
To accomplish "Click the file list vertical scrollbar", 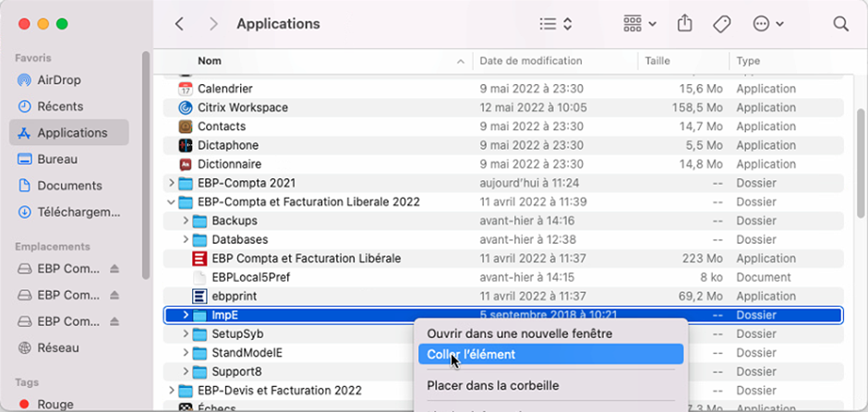I will [861, 164].
